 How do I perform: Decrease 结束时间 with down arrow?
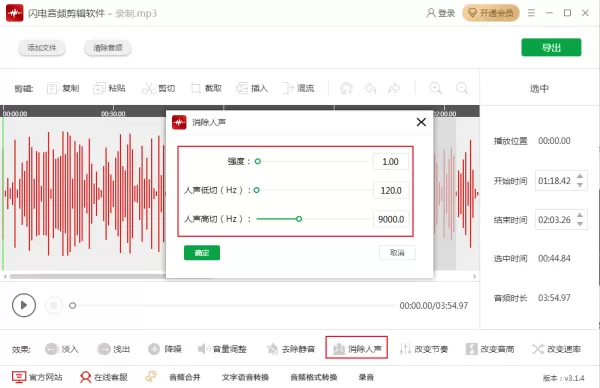tap(580, 224)
